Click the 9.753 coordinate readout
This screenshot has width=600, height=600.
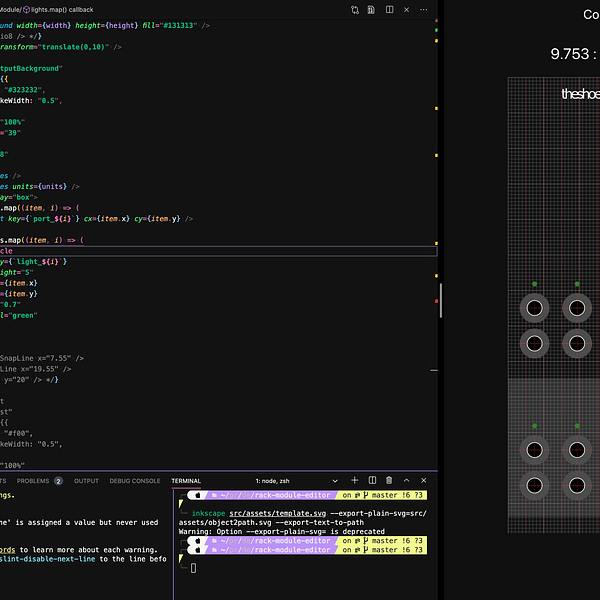point(570,54)
